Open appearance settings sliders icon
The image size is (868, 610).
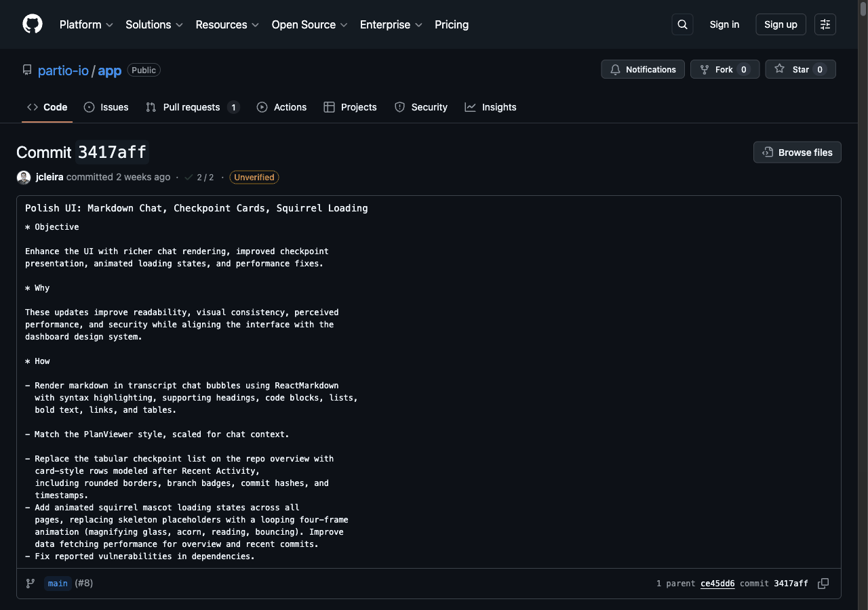825,24
